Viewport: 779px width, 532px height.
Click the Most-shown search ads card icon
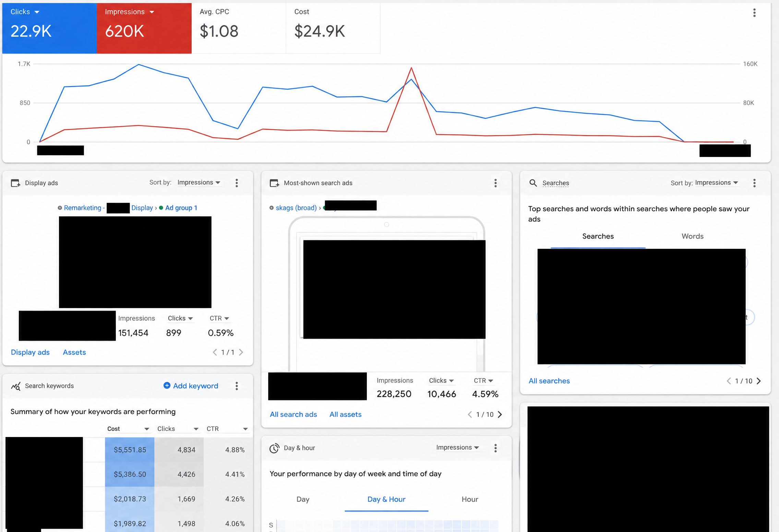click(274, 183)
